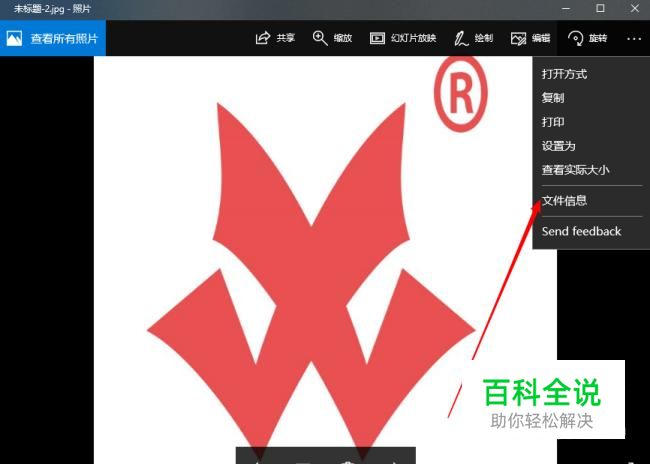Minimize the Photos window

(x=566, y=8)
